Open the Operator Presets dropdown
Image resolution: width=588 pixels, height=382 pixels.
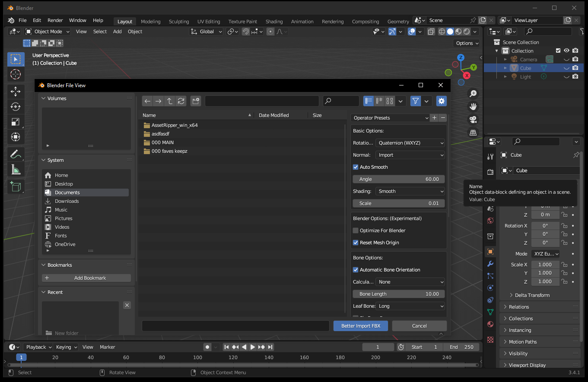coord(390,118)
